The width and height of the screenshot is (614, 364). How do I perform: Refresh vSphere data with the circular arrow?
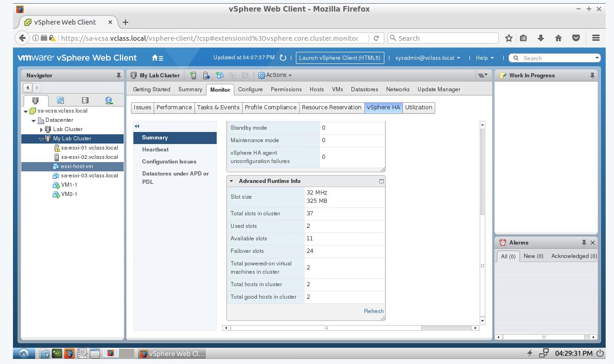283,58
